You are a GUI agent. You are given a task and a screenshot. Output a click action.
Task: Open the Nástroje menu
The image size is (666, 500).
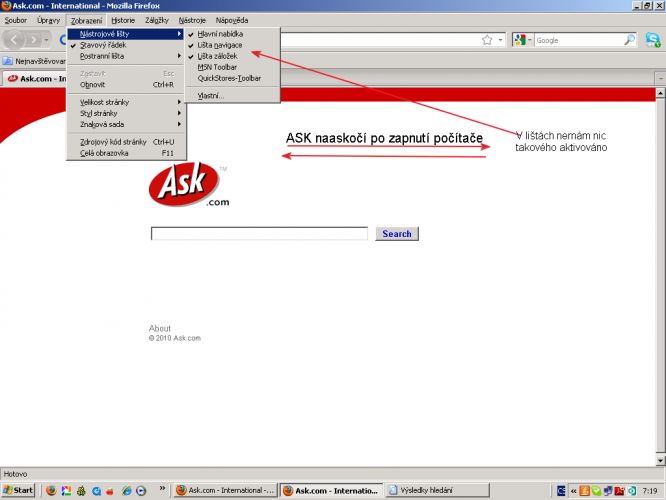tap(192, 20)
